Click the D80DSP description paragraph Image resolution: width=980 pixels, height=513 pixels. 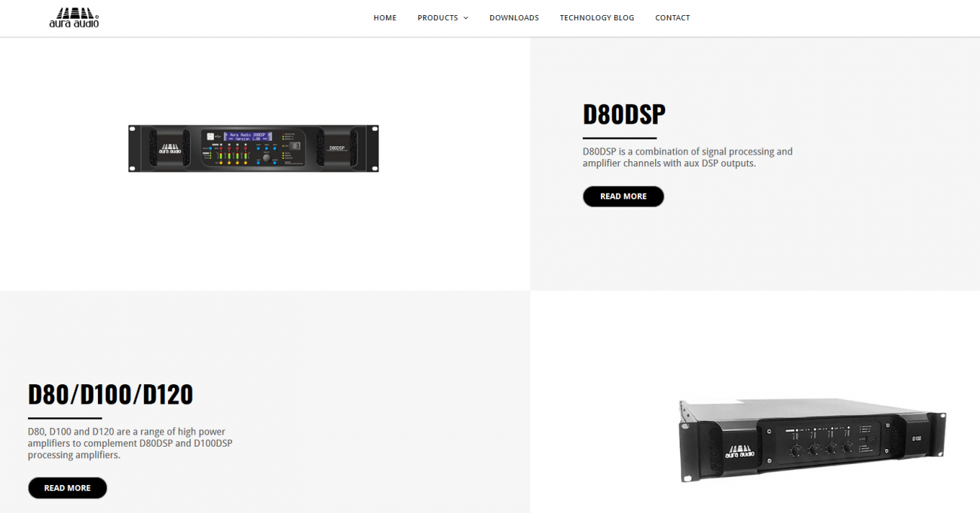click(x=687, y=157)
